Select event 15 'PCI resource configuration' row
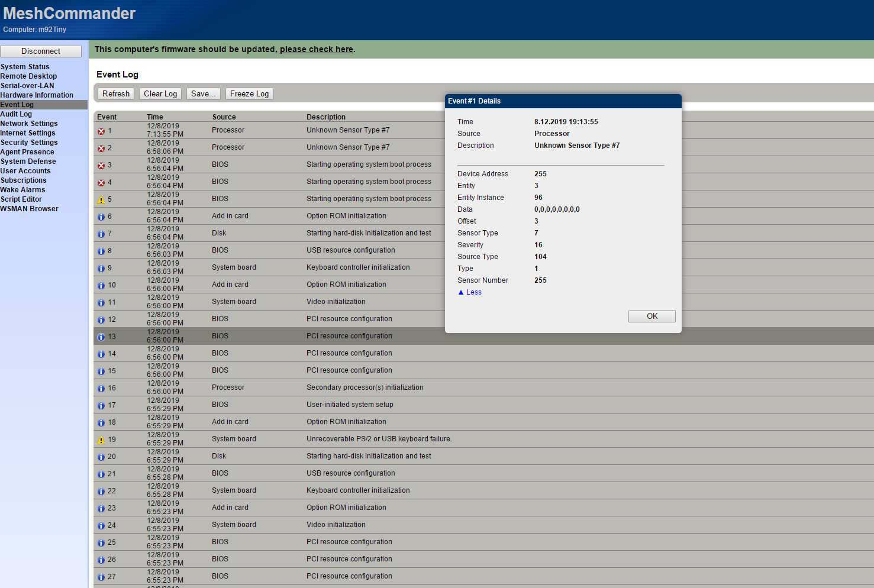 [x=483, y=370]
